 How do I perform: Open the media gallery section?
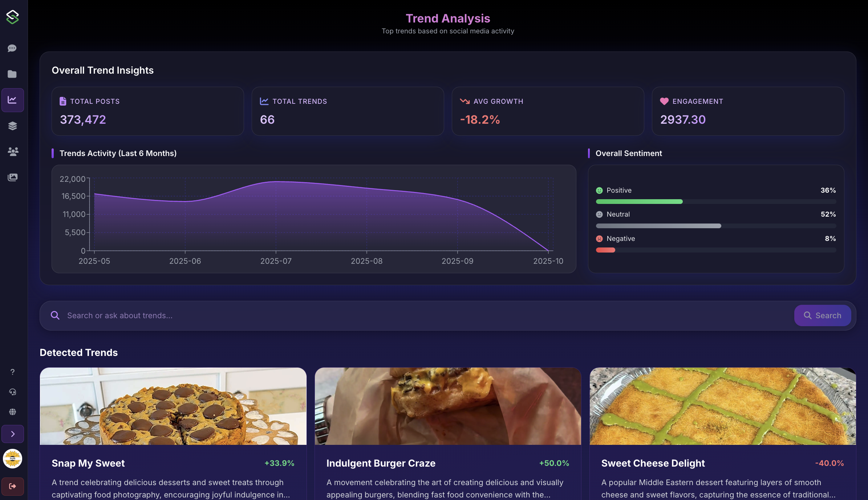12,177
